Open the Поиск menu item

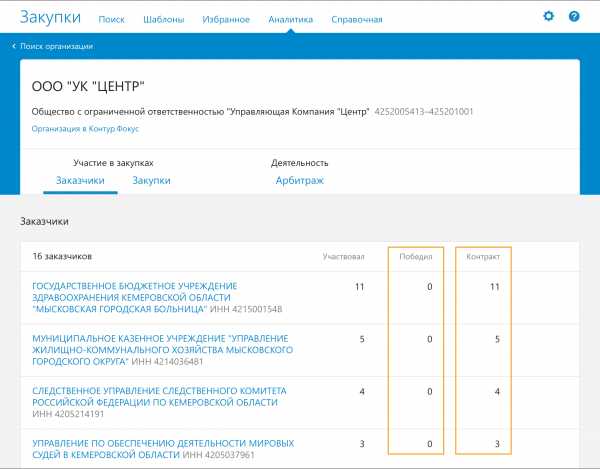[x=112, y=19]
